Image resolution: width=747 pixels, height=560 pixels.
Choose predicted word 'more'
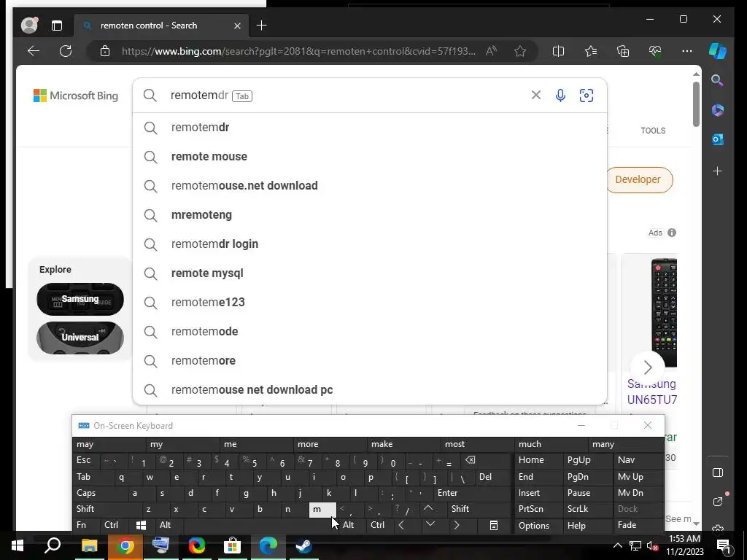330,444
